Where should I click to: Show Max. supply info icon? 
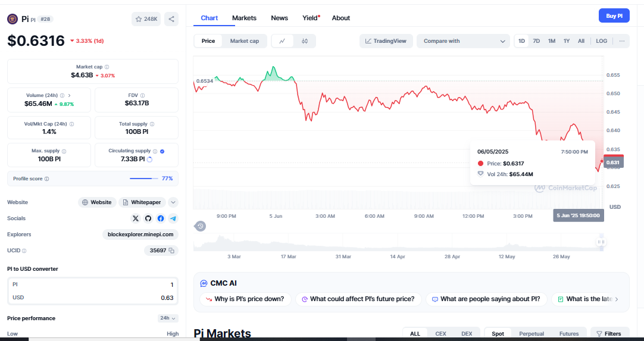[x=64, y=151]
